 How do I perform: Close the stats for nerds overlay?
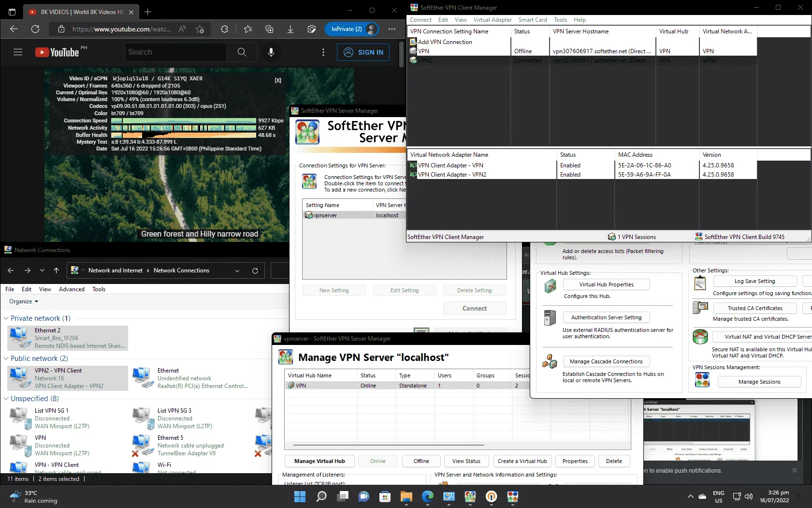click(278, 81)
